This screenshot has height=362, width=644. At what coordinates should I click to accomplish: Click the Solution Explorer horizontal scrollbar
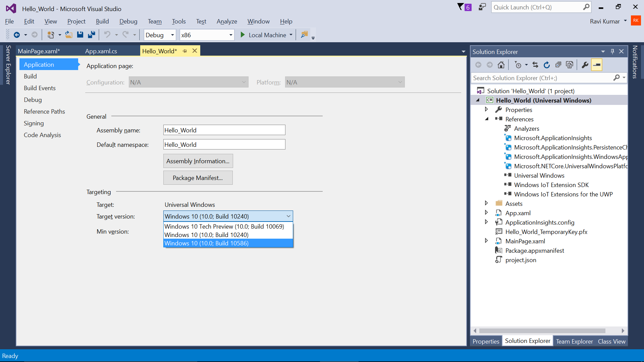coord(542,331)
